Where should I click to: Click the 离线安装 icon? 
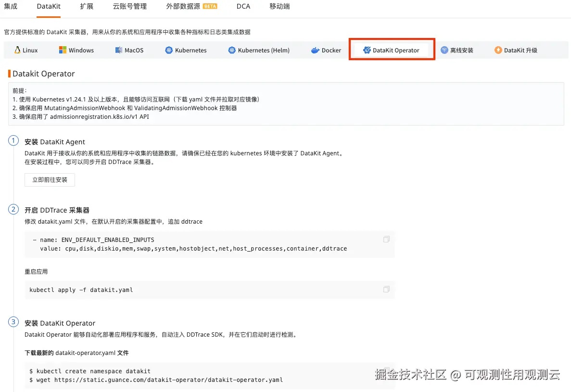coord(444,50)
